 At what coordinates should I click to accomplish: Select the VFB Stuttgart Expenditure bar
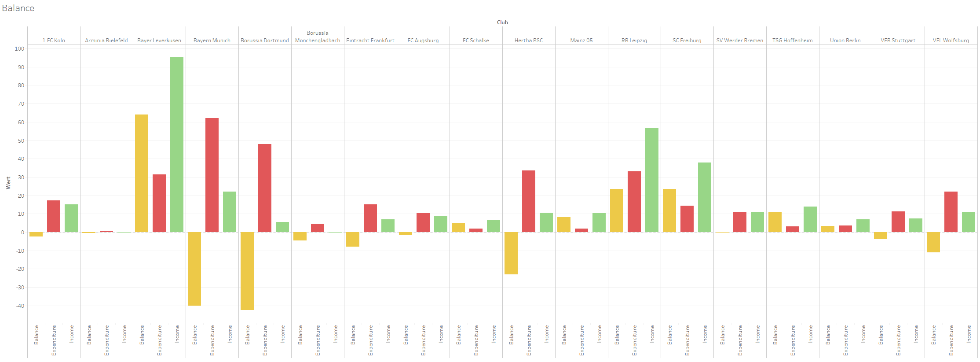pos(898,222)
